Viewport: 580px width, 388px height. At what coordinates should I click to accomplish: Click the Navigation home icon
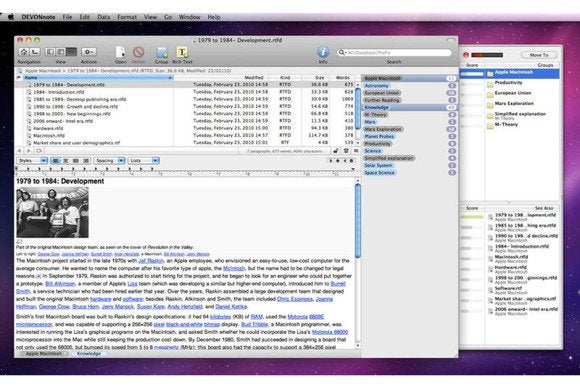(24, 52)
